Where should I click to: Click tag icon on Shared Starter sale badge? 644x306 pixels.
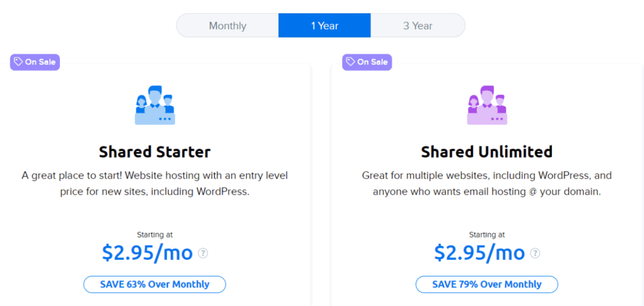[18, 62]
